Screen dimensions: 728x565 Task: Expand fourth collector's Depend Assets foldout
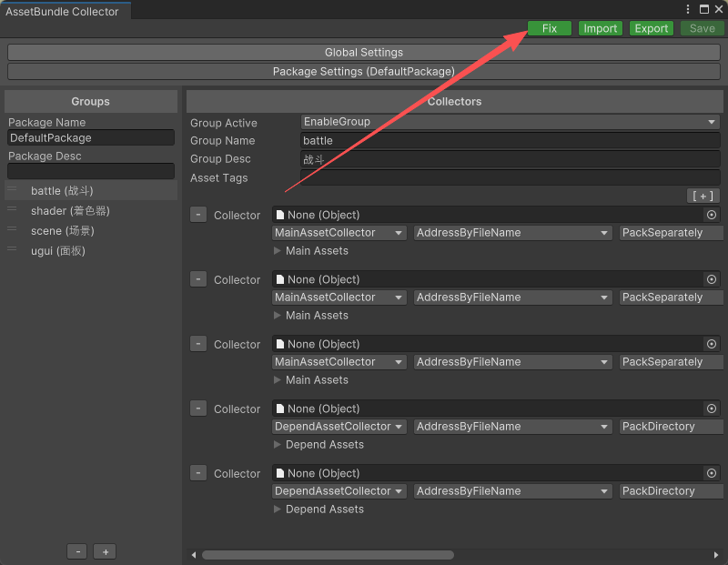click(278, 444)
